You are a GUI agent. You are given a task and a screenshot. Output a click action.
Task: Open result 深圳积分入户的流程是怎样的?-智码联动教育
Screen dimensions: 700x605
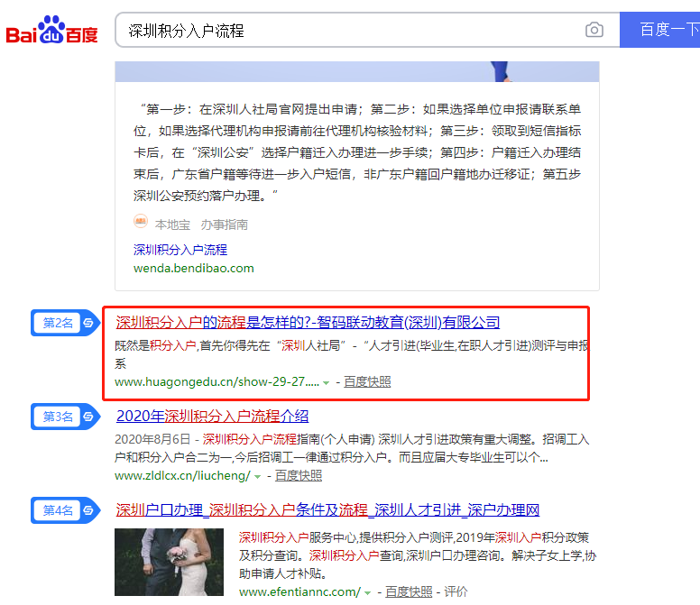point(308,322)
